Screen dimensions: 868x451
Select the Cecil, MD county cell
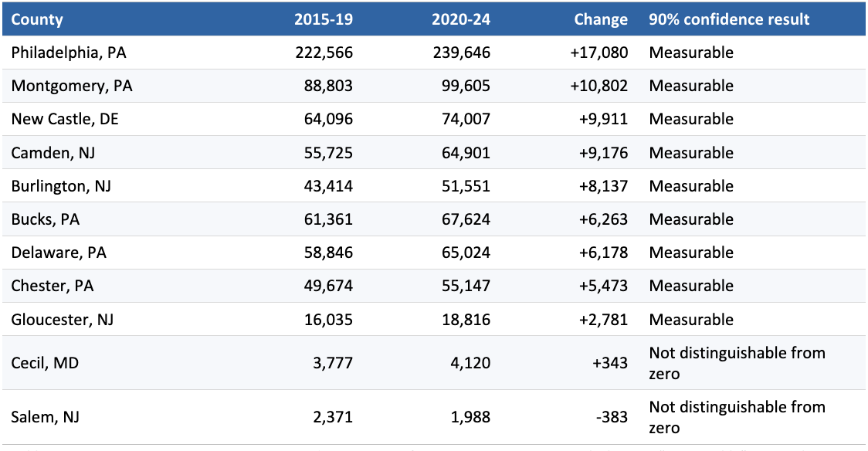[45, 363]
